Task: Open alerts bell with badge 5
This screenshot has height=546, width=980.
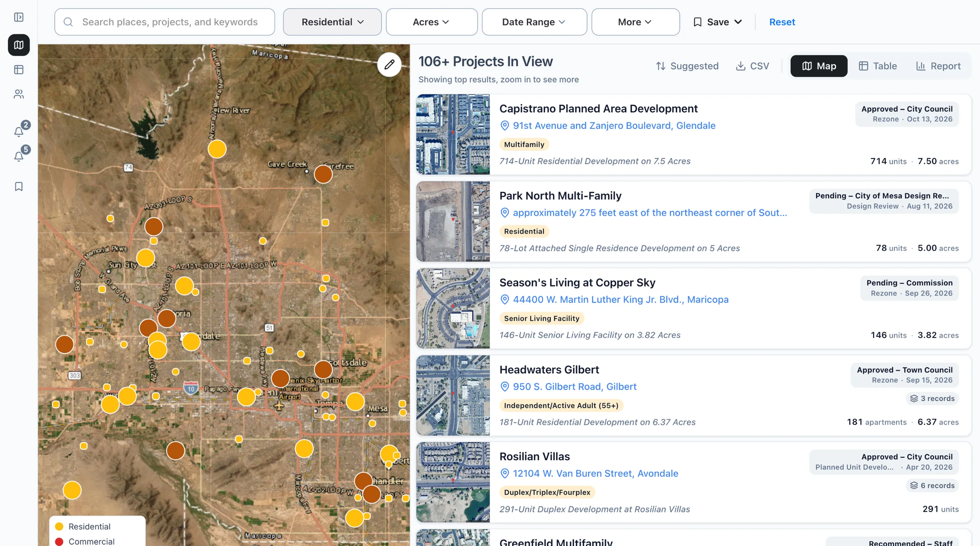Action: (x=19, y=156)
